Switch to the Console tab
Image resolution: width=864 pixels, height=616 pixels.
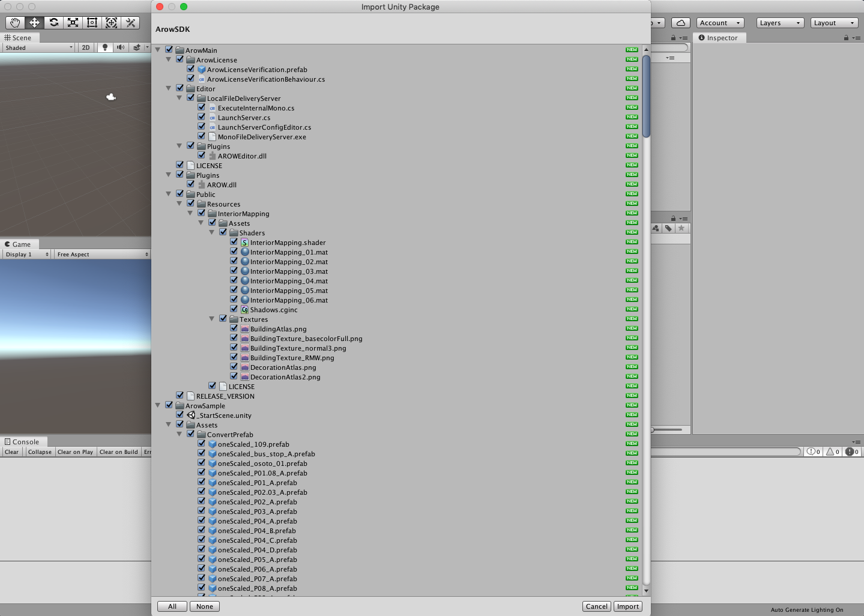[22, 442]
